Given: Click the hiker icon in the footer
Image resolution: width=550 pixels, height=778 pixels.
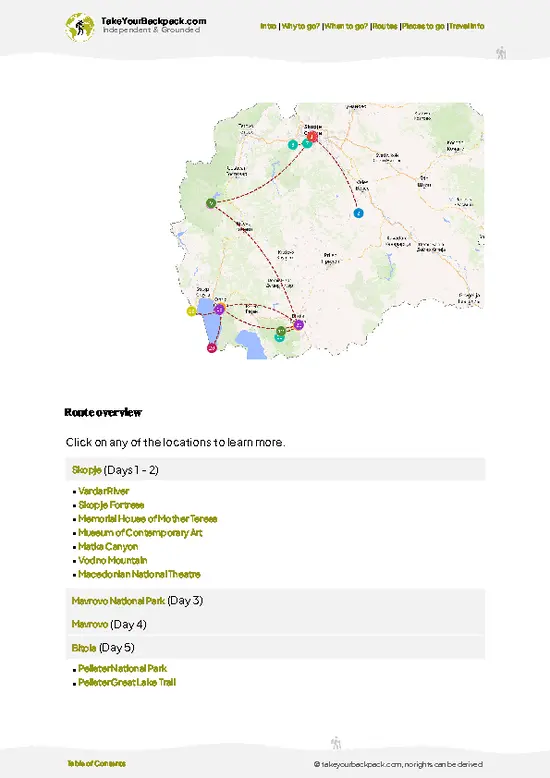Looking at the screenshot, I should pos(336,743).
